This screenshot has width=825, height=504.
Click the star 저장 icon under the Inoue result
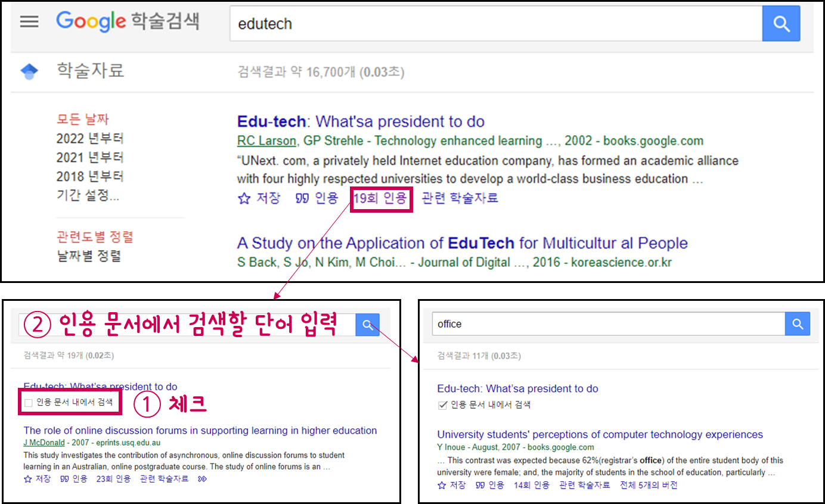click(441, 485)
